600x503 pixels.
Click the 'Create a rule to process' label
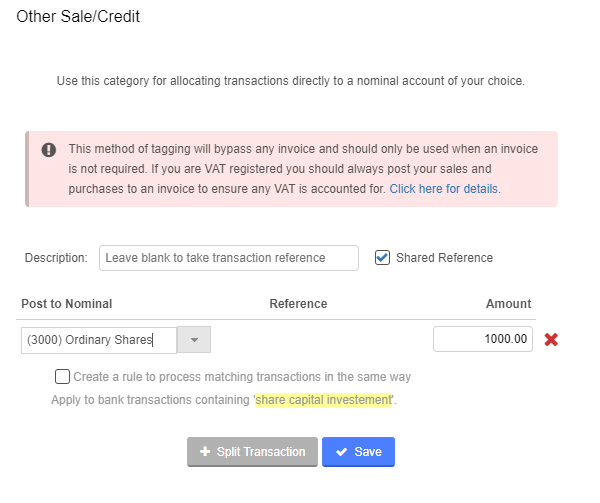tap(242, 377)
